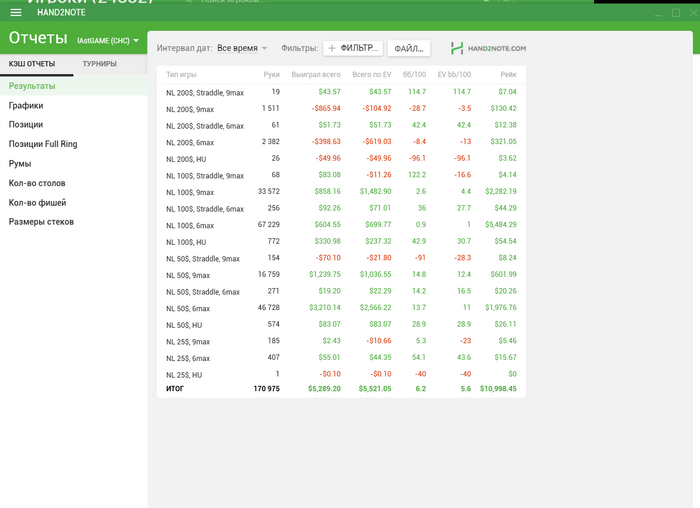
Task: Select the NL 25$, 9max row
Action: [341, 341]
